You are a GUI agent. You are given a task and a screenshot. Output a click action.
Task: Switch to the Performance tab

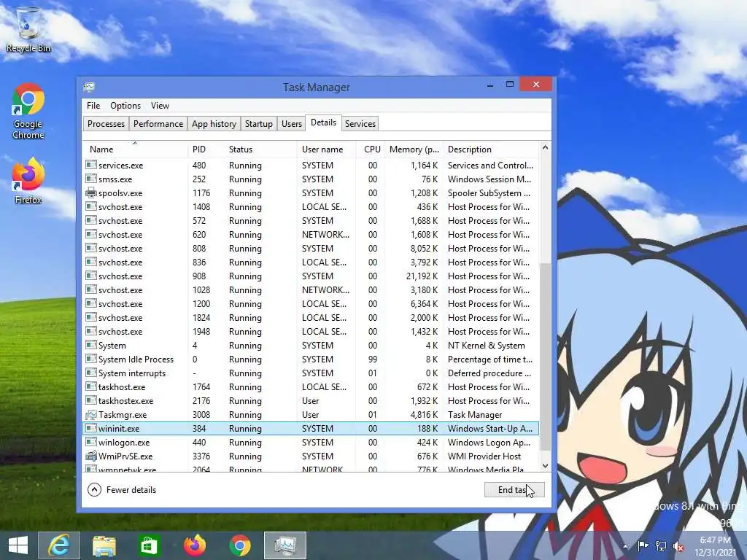[158, 124]
